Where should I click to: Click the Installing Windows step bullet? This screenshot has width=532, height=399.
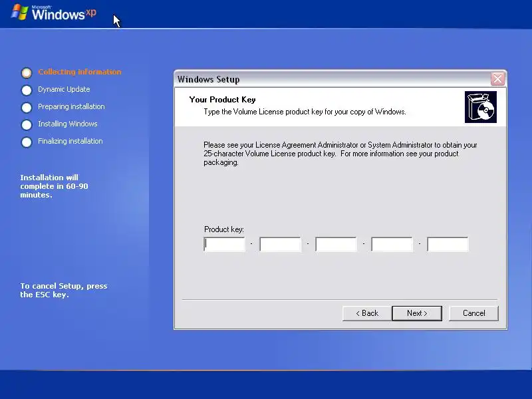click(27, 124)
